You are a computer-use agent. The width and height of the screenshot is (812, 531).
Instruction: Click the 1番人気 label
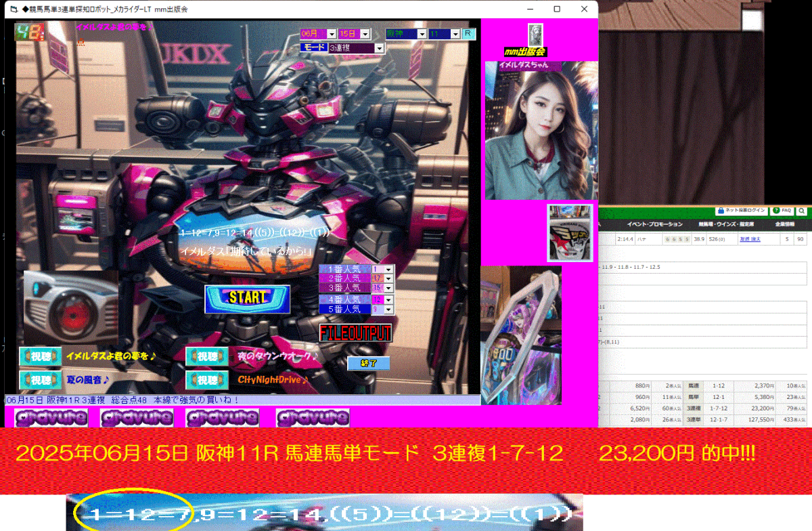tap(344, 269)
